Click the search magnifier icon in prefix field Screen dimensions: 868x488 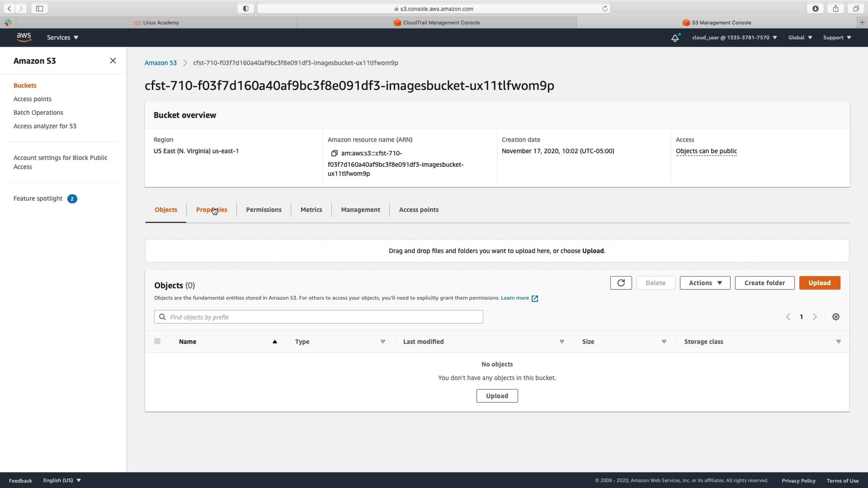162,317
